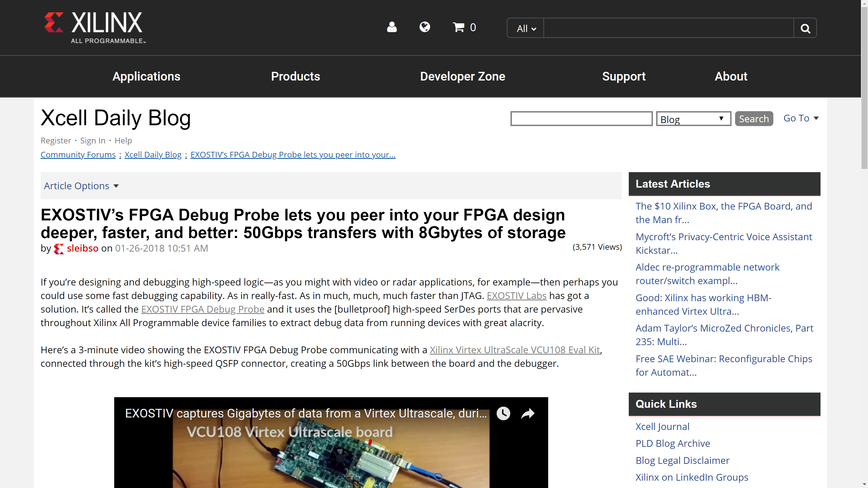Viewport: 868px width, 488px height.
Task: Open Adam Taylor's MicroZed Chronicles article
Action: (x=725, y=335)
